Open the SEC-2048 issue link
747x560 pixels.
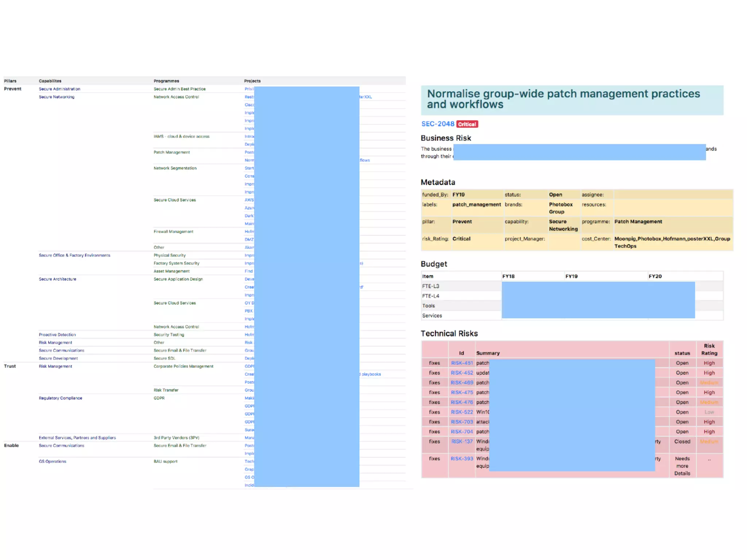(x=437, y=124)
